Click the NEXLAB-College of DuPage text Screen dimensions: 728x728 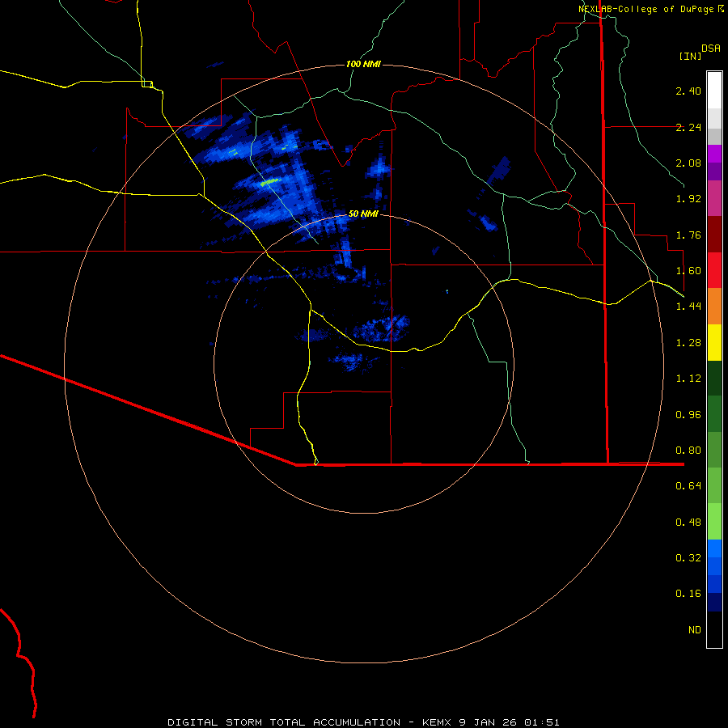647,9
